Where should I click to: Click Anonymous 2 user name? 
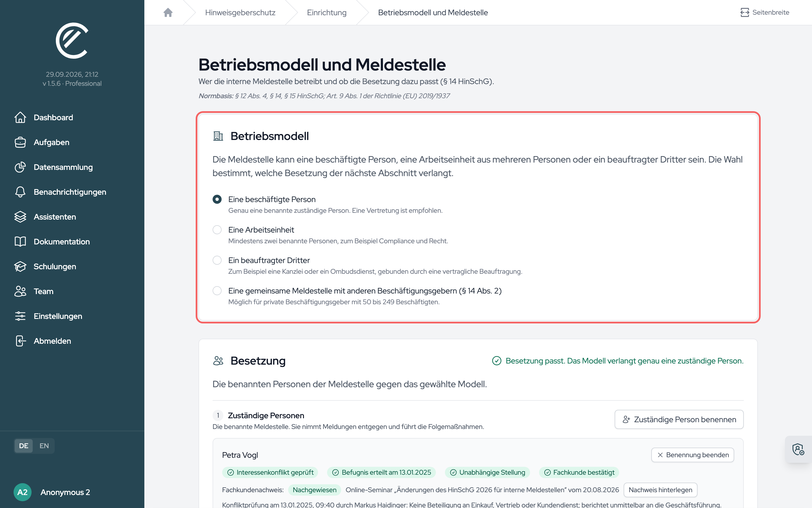(x=65, y=492)
